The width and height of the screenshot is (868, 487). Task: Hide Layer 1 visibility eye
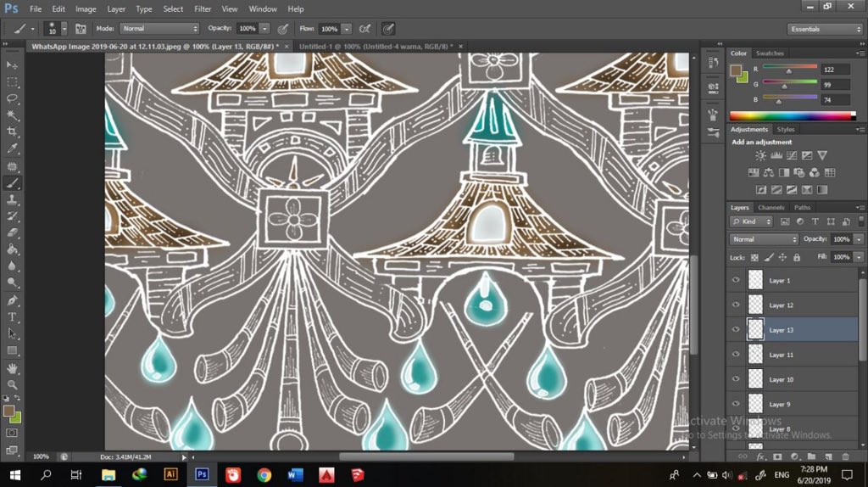point(736,280)
